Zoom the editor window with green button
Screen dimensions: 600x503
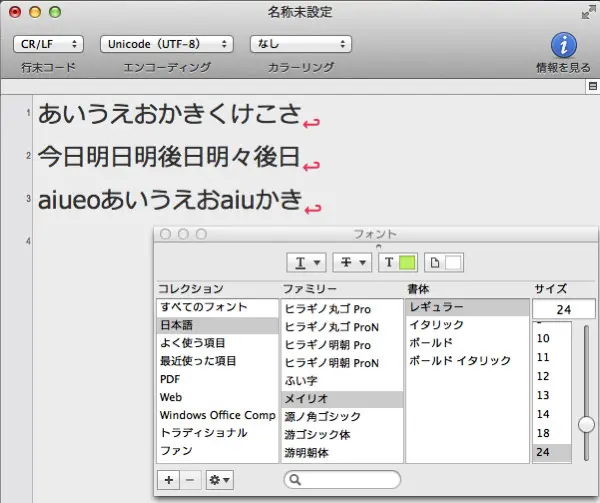[x=55, y=12]
